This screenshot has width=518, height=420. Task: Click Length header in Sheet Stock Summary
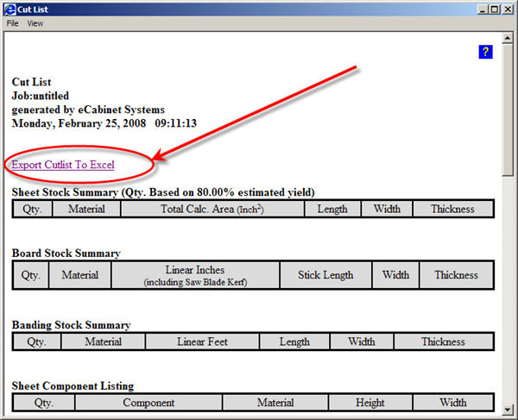point(332,209)
